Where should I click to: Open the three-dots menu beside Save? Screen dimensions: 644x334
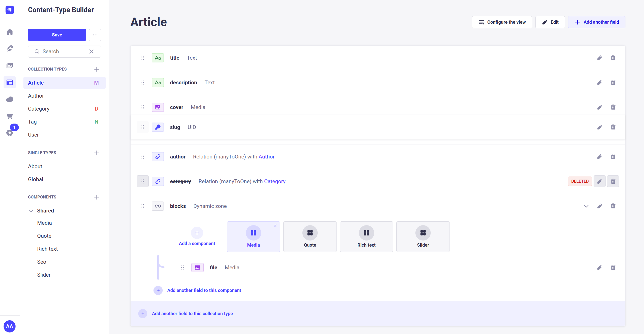pyautogui.click(x=95, y=35)
